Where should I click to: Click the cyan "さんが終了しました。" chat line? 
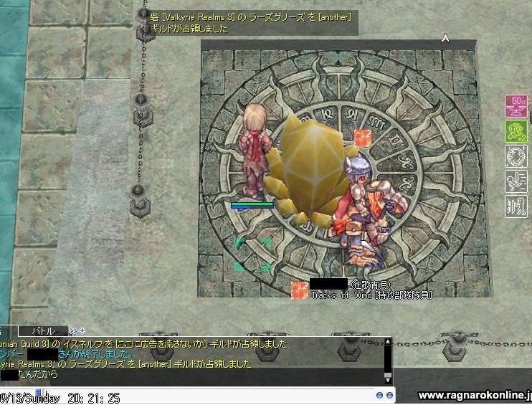point(95,354)
